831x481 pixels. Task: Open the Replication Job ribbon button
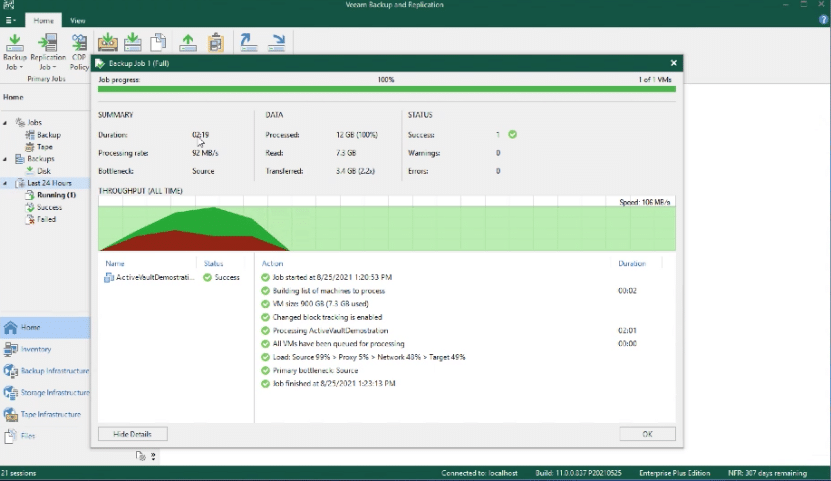pos(48,52)
